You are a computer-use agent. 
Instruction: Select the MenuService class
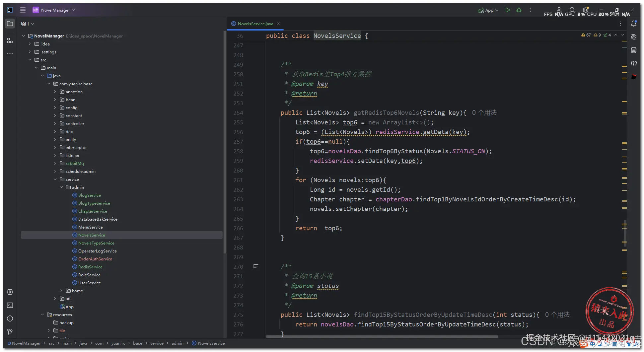click(90, 227)
